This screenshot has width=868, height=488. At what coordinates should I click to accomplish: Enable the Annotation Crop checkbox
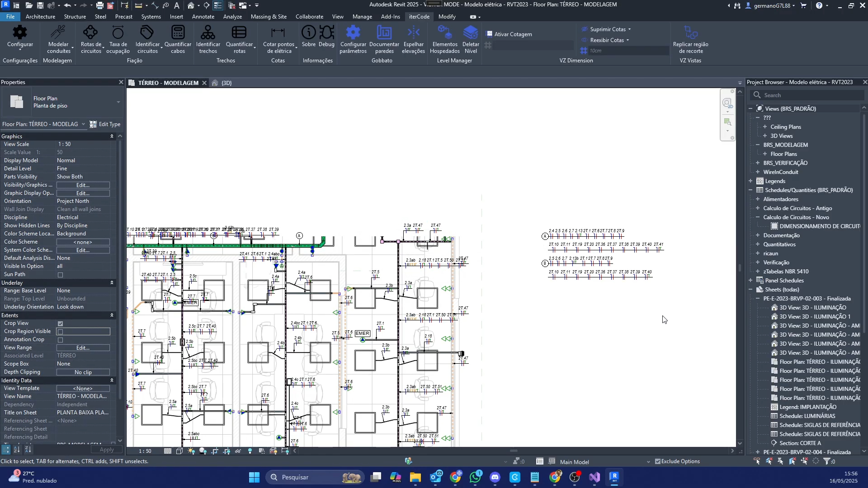pos(61,340)
